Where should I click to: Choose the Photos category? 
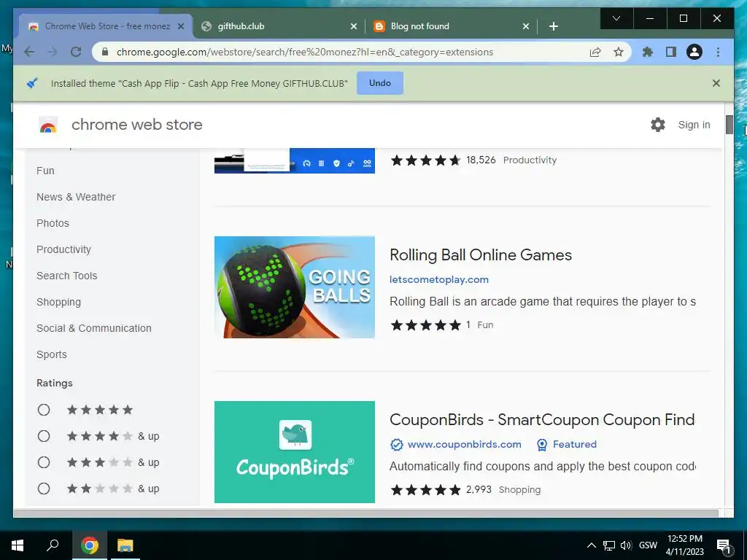[x=53, y=223]
